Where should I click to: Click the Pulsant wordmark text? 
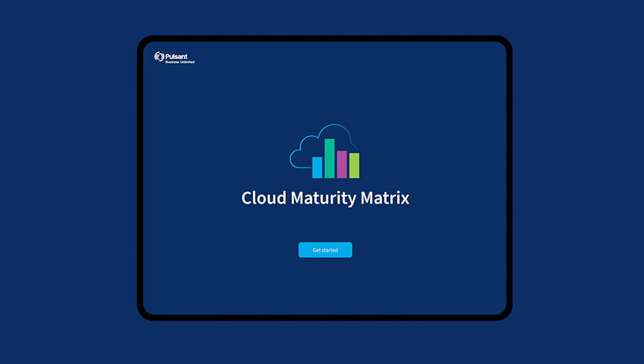click(176, 56)
